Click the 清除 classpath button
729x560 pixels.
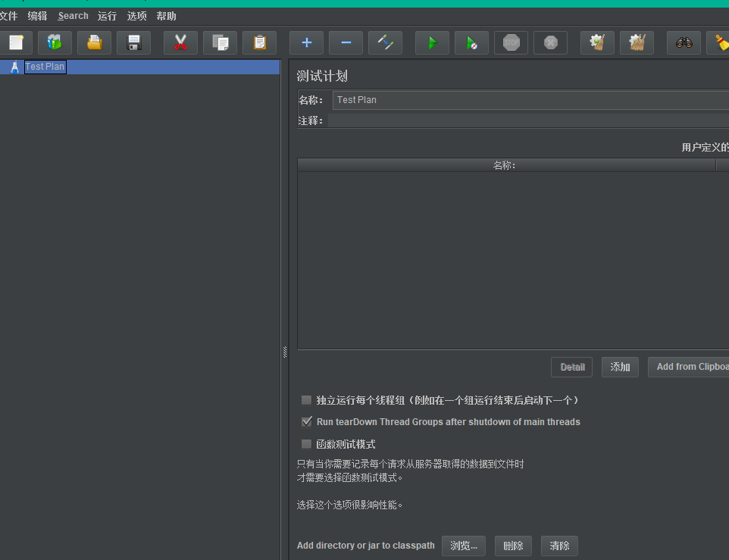[559, 546]
